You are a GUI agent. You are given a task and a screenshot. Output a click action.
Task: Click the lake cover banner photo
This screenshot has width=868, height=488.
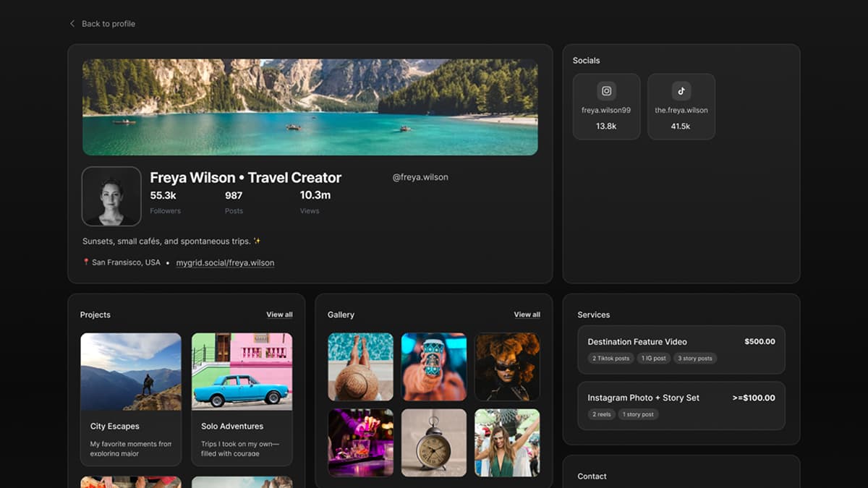[310, 106]
